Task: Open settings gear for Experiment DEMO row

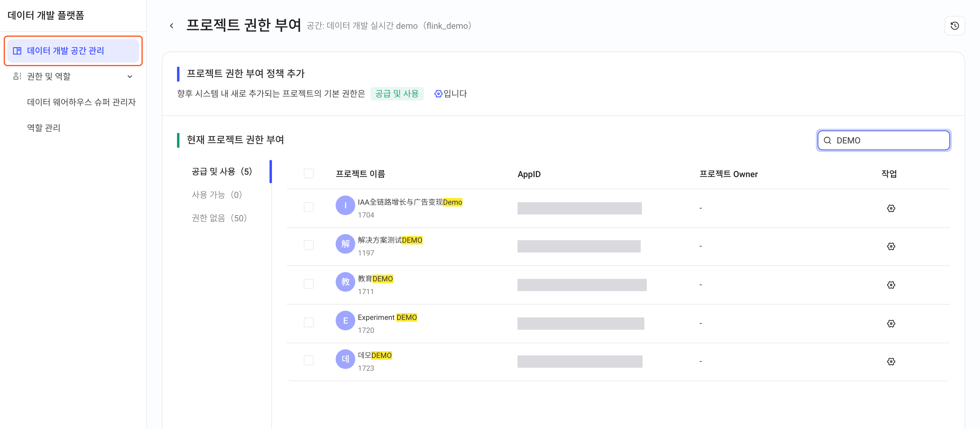Action: pyautogui.click(x=891, y=324)
